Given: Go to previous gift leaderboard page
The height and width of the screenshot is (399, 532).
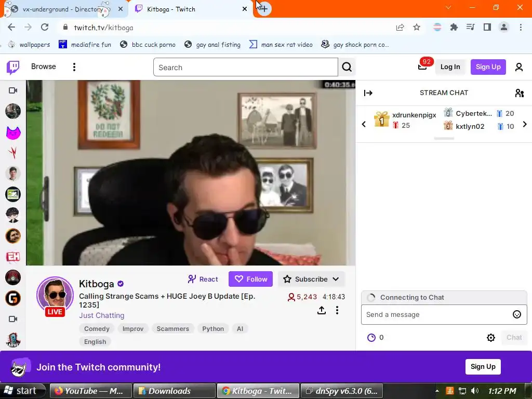Looking at the screenshot, I should pos(364,124).
